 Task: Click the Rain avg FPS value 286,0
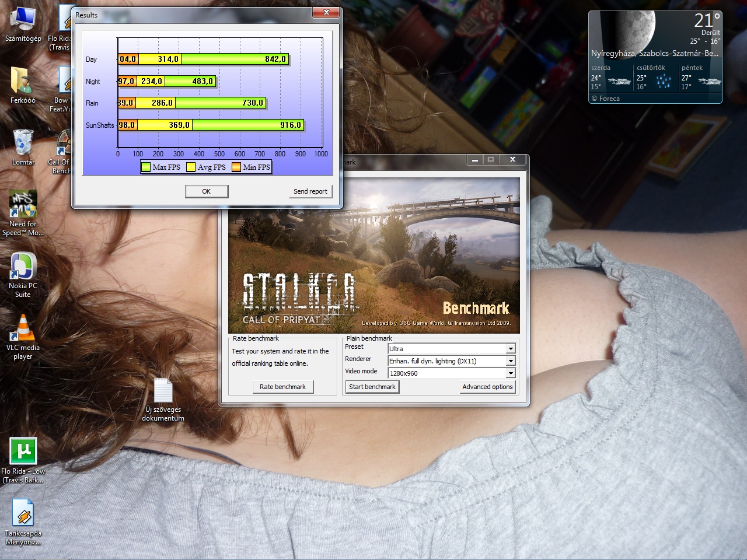(x=162, y=103)
